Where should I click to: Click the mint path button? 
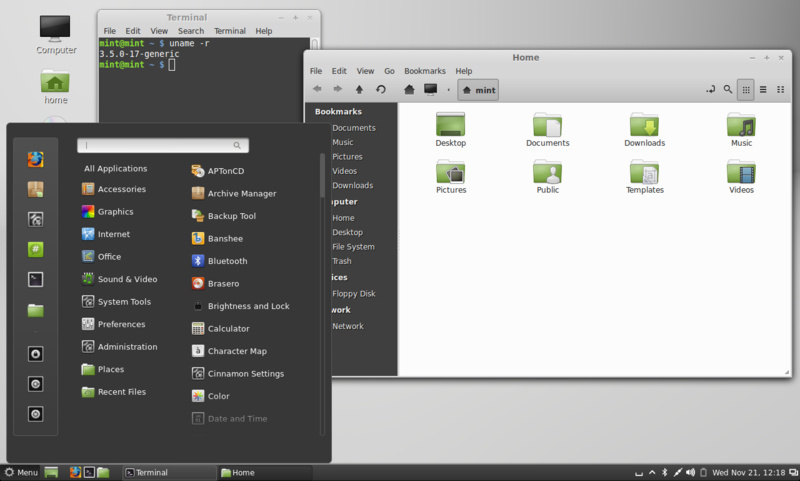(x=478, y=90)
